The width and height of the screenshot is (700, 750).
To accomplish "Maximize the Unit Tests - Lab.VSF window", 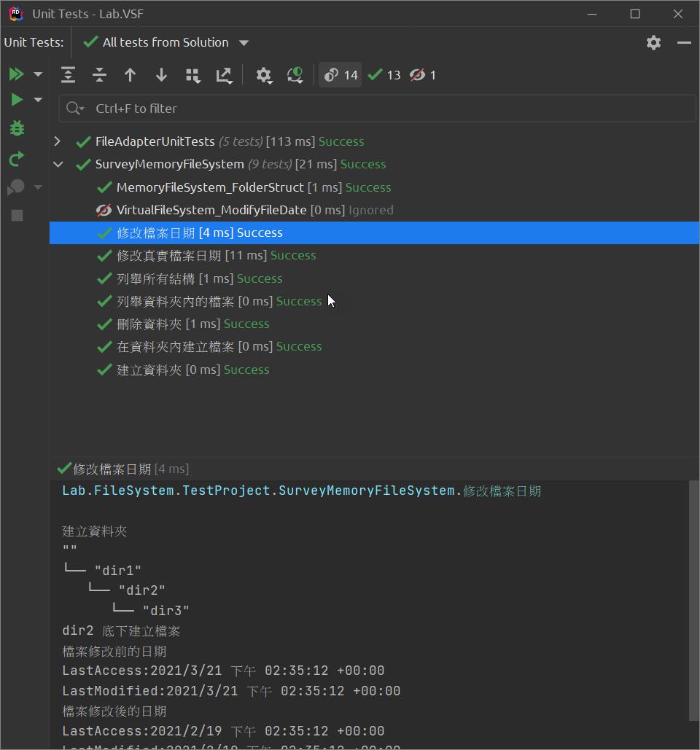I will pos(635,14).
